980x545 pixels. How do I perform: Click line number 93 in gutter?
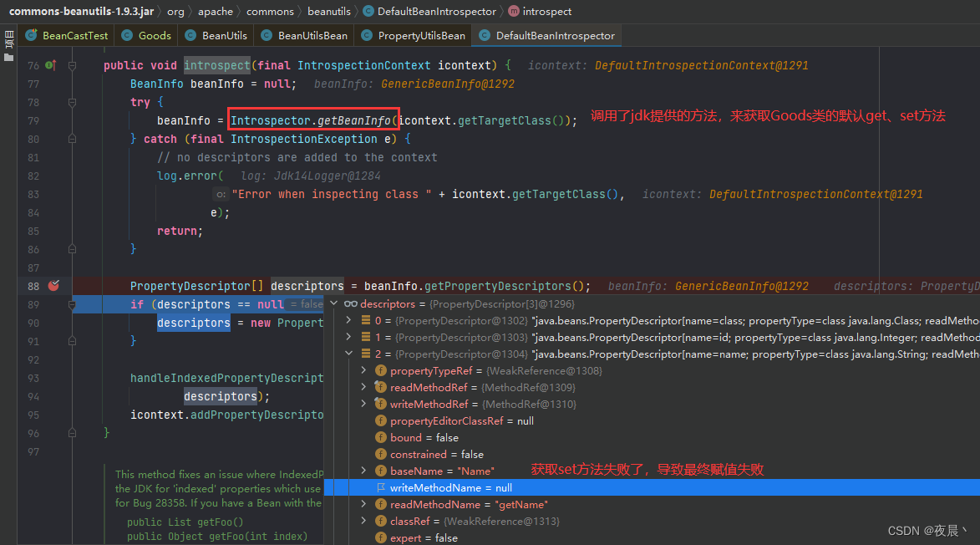(33, 378)
